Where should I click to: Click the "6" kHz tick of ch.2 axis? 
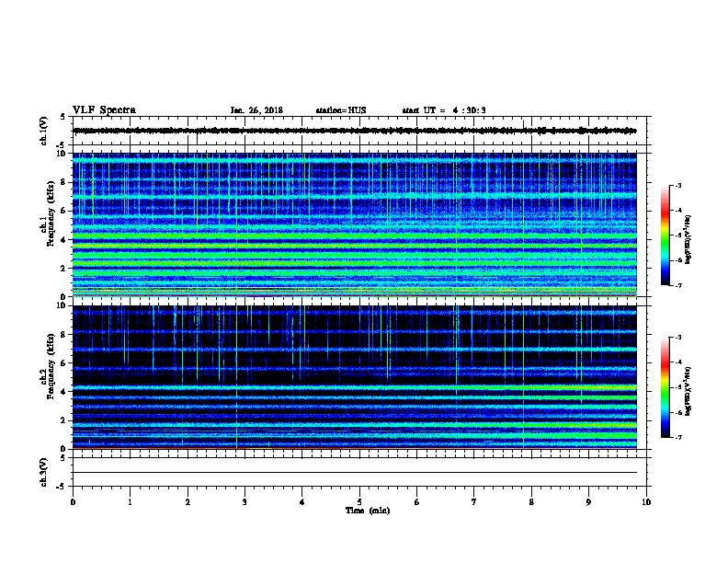(63, 362)
